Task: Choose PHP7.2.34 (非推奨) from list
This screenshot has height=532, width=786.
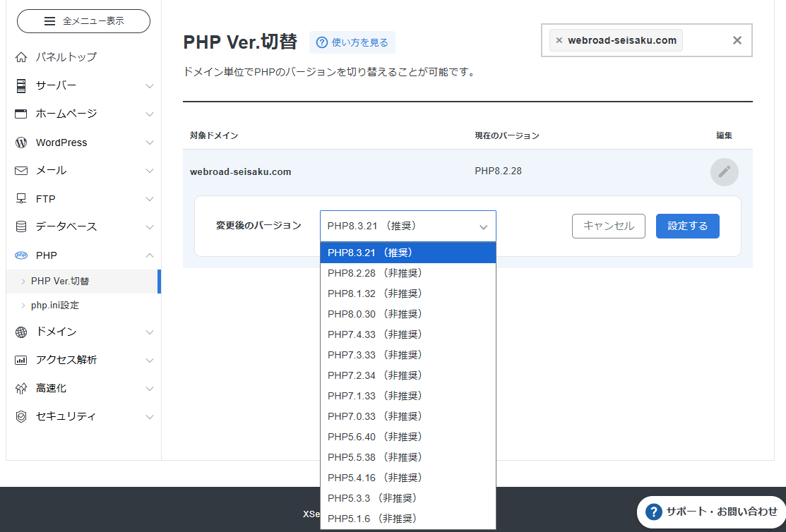Action: 408,375
